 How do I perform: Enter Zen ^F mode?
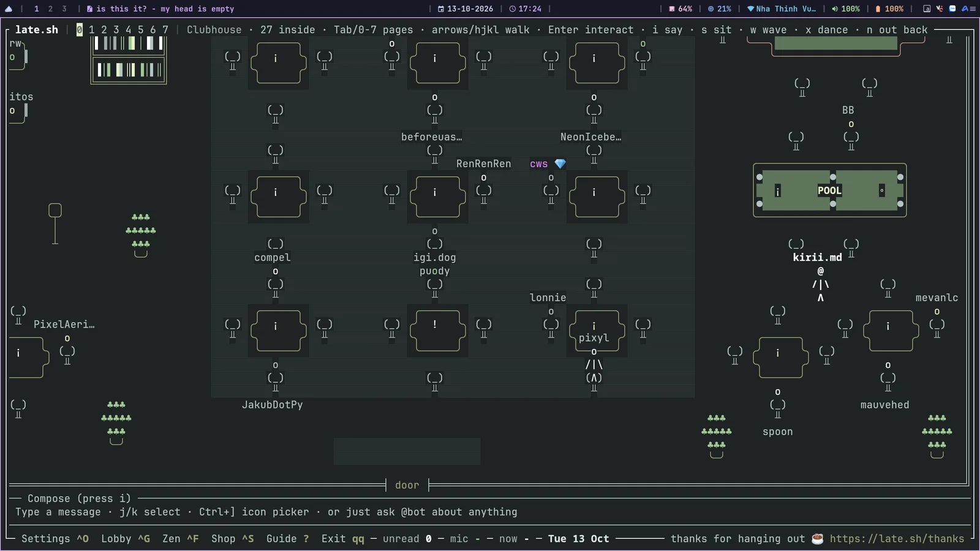[x=181, y=539]
